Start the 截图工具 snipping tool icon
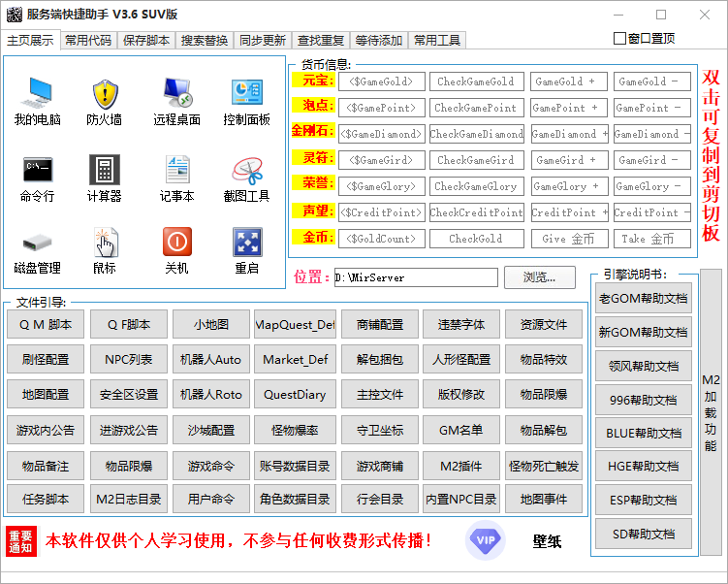The height and width of the screenshot is (584, 728). pos(247,171)
